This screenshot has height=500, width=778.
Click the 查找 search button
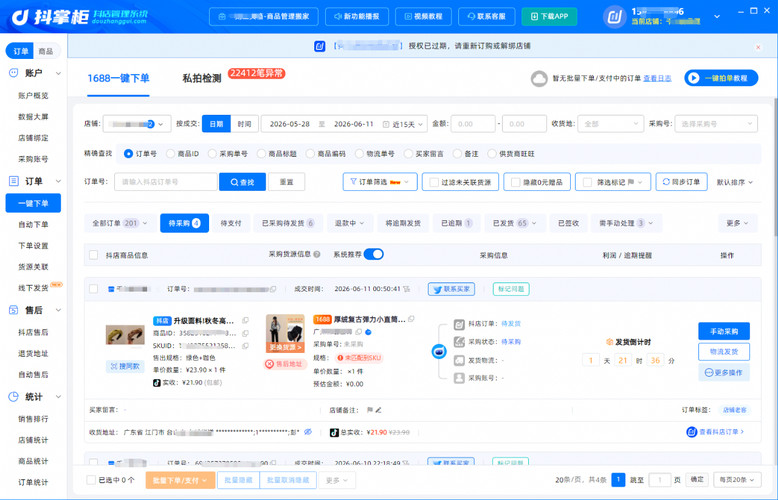click(x=242, y=182)
